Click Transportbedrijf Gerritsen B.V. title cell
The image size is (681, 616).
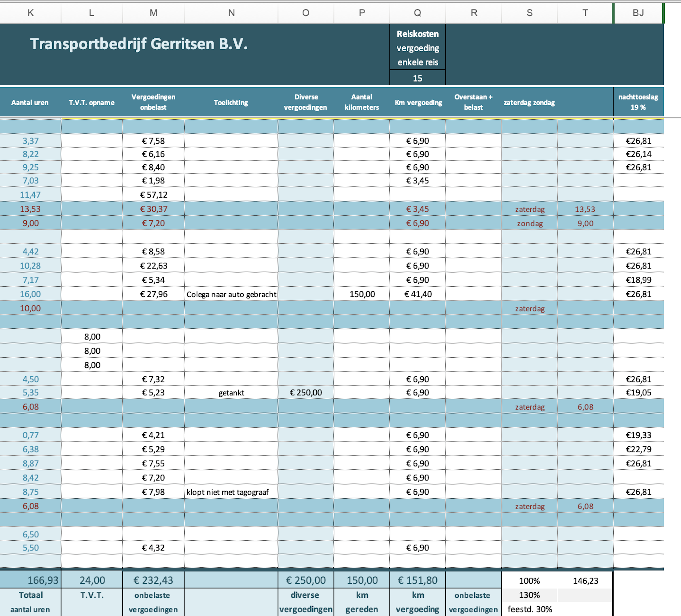pyautogui.click(x=139, y=44)
